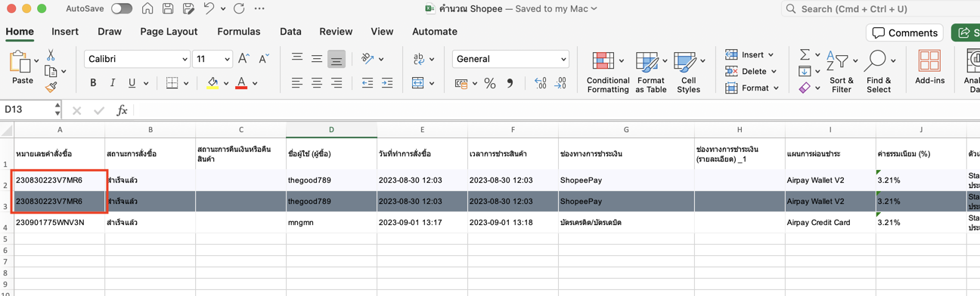Toggle Italic formatting
The image size is (980, 296).
coord(113,83)
